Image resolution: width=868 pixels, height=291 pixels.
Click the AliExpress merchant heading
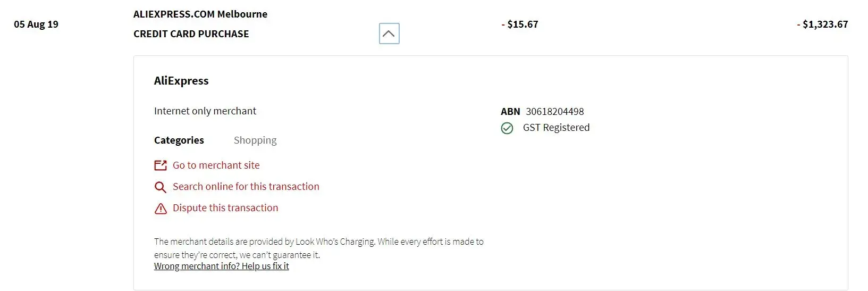tap(181, 81)
